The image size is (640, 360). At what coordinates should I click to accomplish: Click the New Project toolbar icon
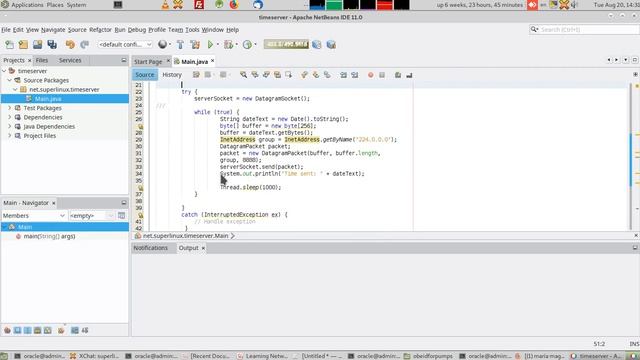(x=23, y=44)
